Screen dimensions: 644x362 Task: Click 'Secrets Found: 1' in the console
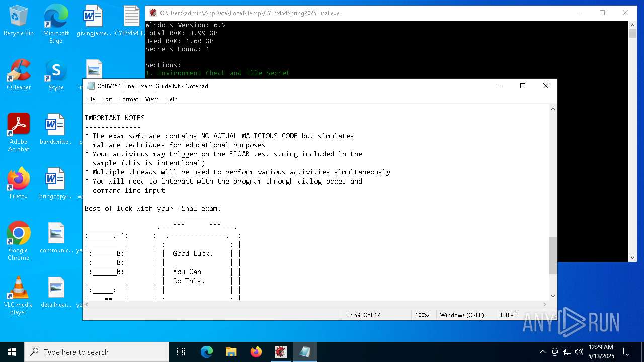[x=178, y=49]
